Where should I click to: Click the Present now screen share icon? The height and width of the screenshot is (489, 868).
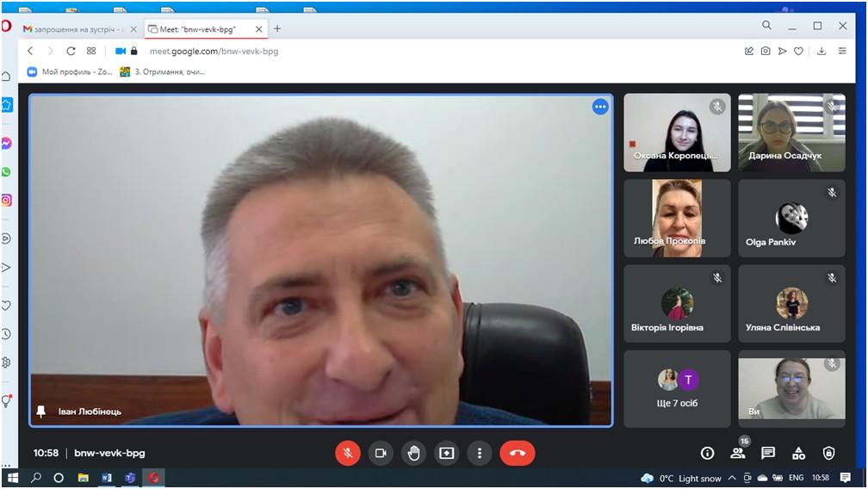(x=446, y=453)
